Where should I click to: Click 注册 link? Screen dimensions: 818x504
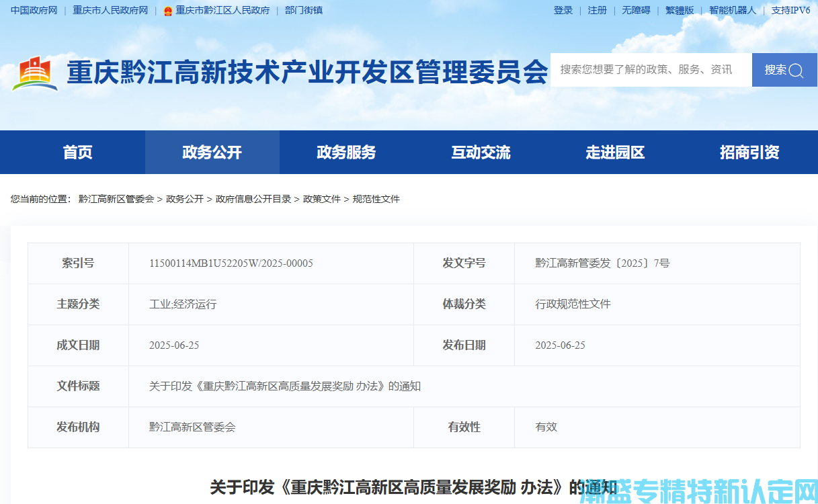(598, 10)
